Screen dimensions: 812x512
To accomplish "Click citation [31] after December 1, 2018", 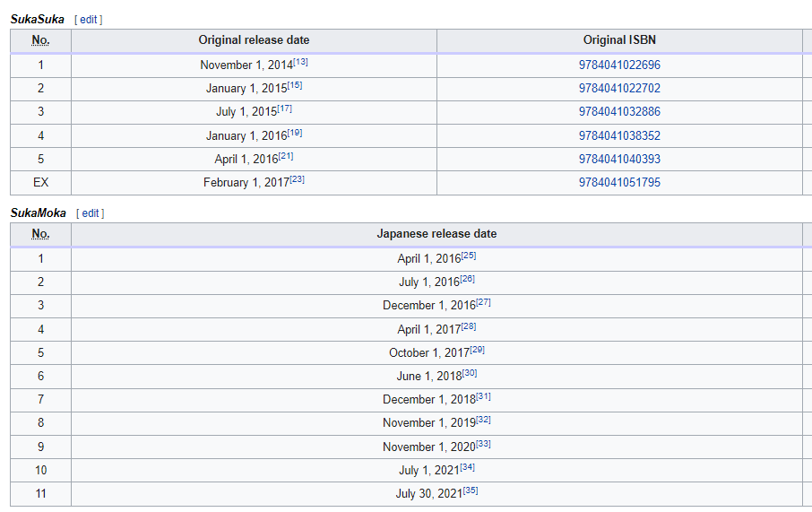I will (x=483, y=396).
